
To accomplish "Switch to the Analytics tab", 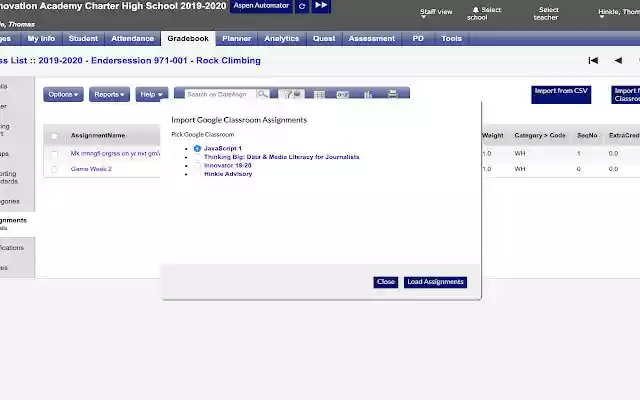I will click(x=282, y=38).
